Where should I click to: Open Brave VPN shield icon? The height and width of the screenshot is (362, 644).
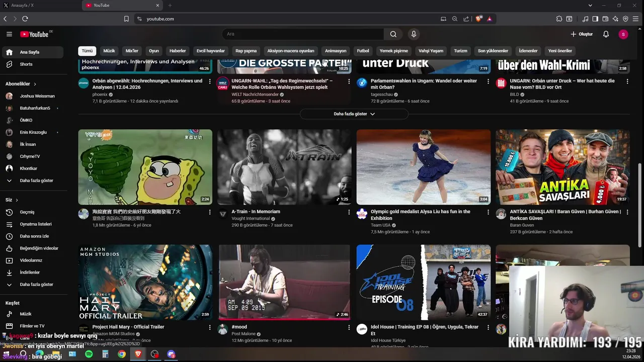coord(625,19)
